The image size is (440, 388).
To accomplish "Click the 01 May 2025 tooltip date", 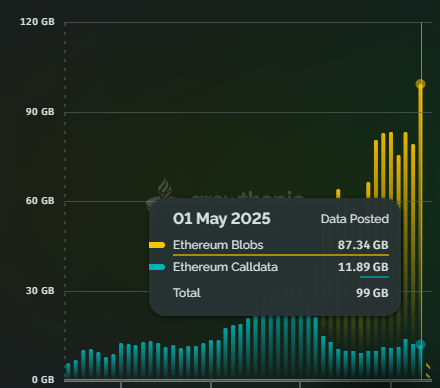I will pos(222,219).
